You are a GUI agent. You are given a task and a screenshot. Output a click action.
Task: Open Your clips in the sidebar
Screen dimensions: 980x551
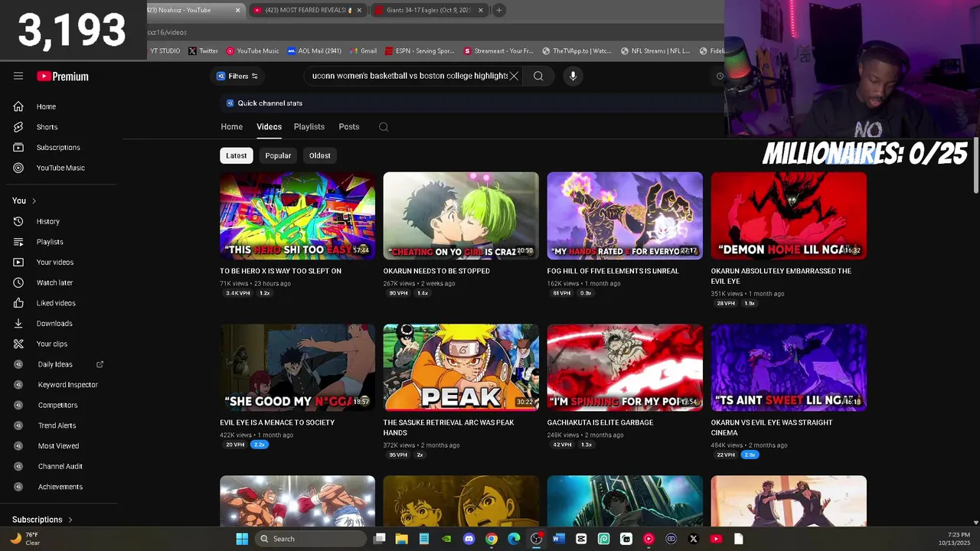click(52, 344)
